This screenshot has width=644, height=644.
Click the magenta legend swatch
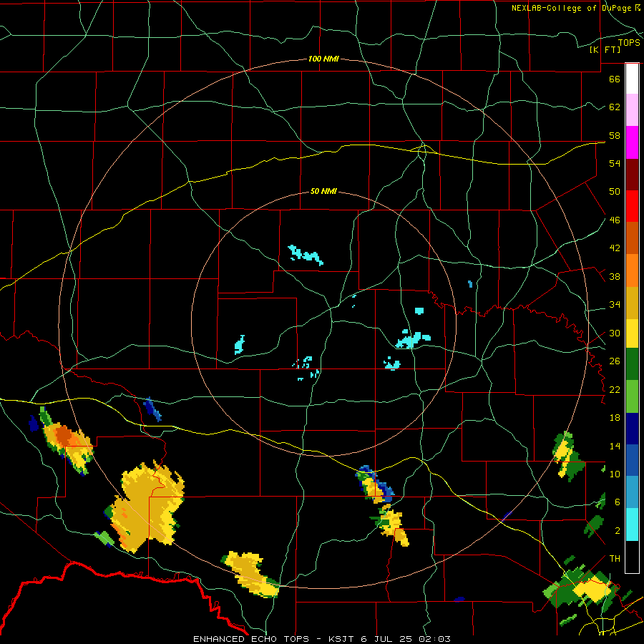coord(632,142)
